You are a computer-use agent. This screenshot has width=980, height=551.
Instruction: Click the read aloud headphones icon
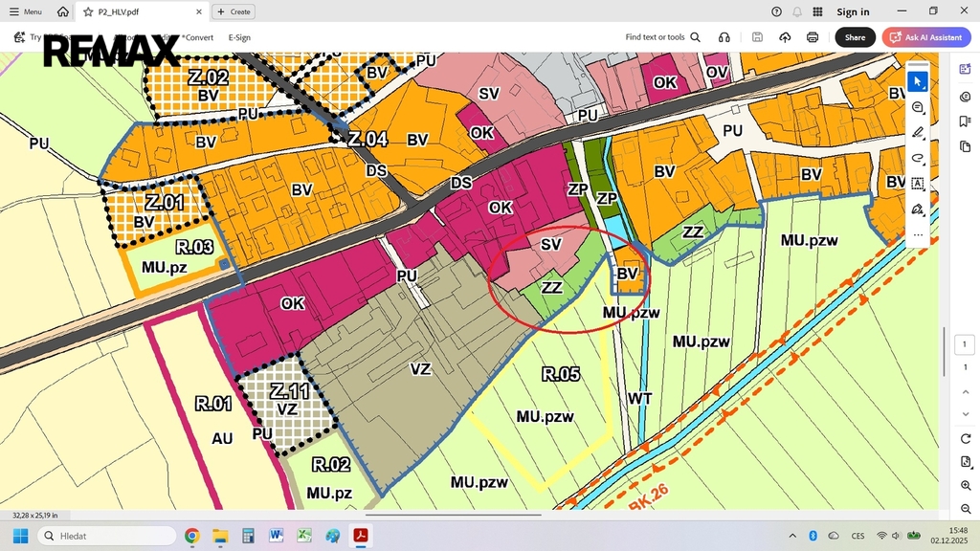724,37
